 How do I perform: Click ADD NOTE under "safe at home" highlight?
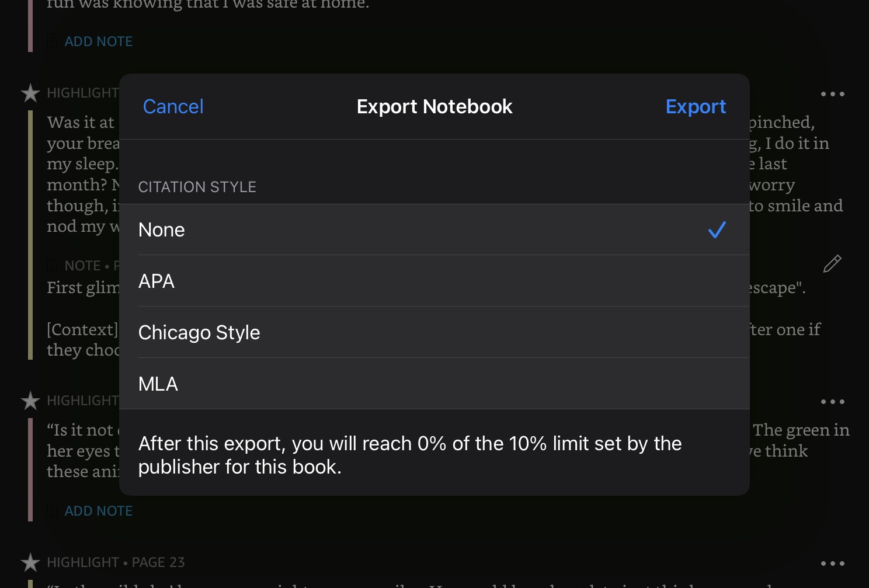(98, 41)
